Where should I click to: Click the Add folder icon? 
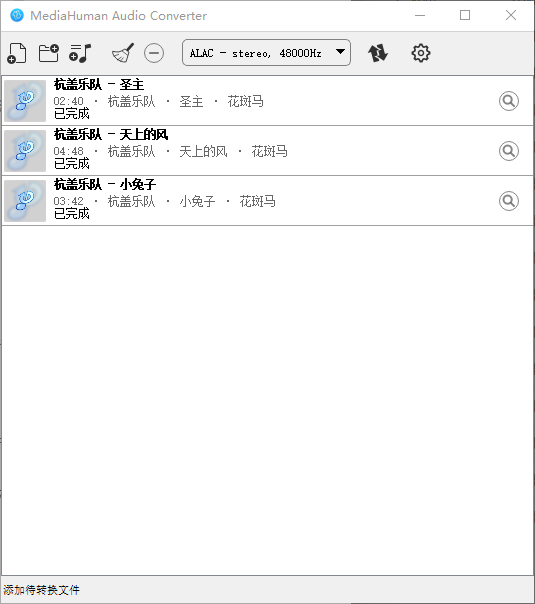pos(49,53)
